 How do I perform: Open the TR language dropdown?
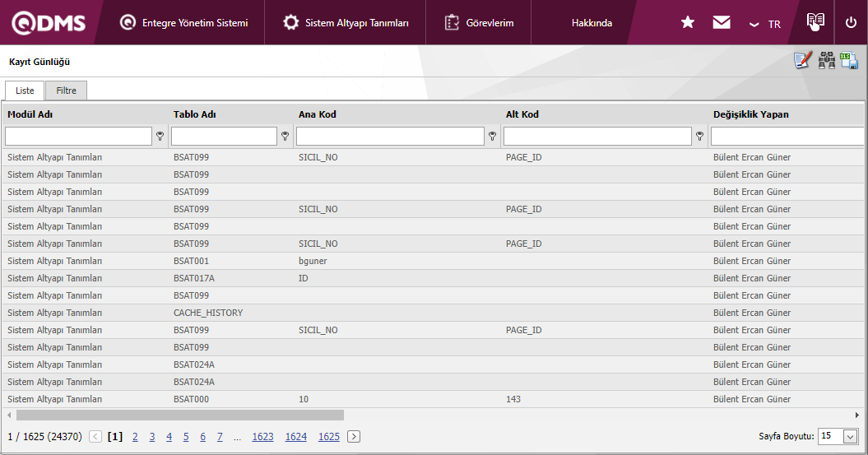(x=765, y=24)
